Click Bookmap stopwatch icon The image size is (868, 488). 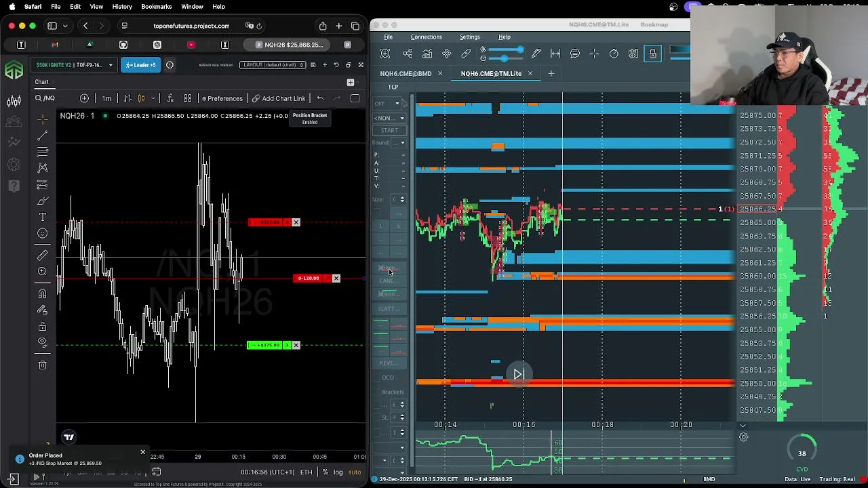click(614, 54)
